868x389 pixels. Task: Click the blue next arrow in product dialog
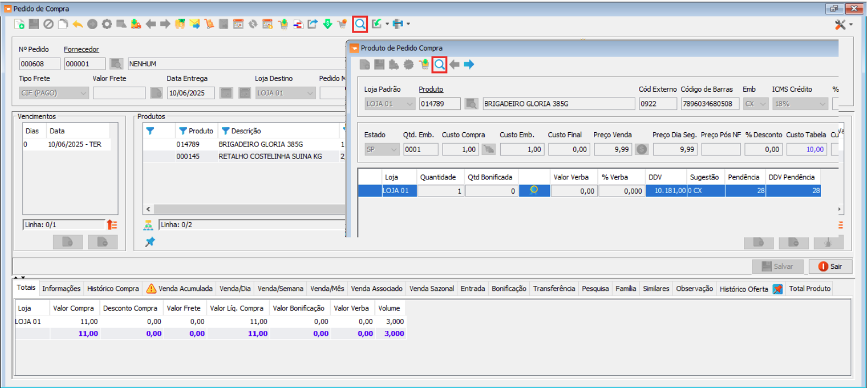click(469, 65)
